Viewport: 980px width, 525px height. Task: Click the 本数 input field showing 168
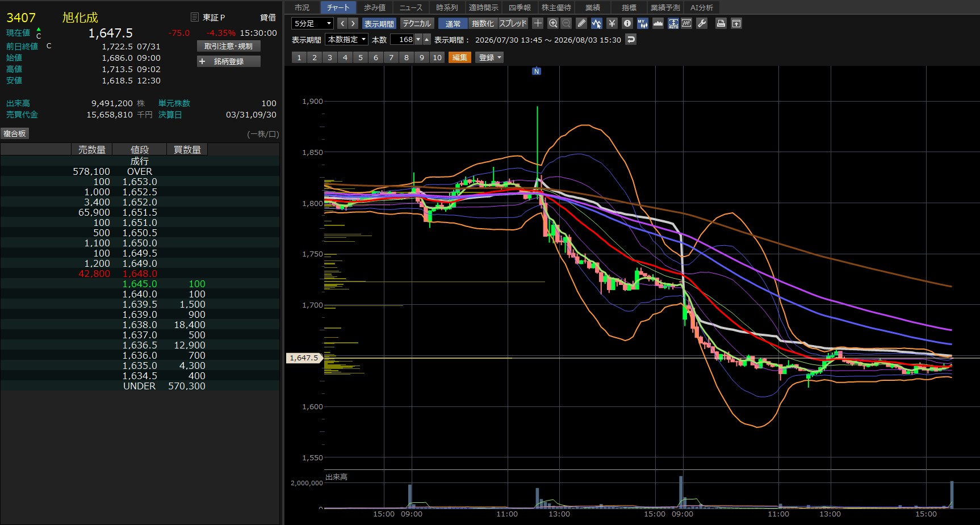tap(403, 39)
